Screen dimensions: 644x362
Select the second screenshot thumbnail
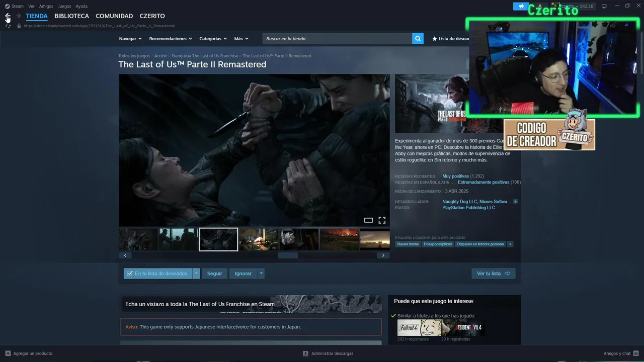tap(179, 239)
